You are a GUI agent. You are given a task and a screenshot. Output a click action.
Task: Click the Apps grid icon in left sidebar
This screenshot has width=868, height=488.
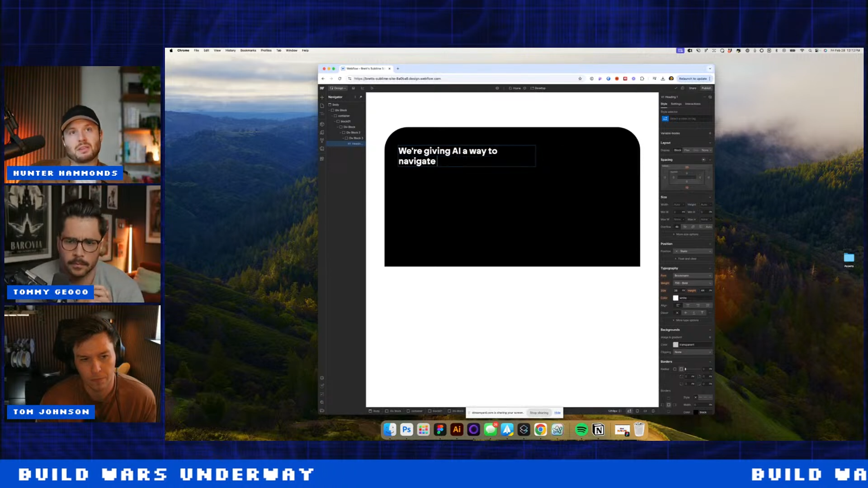pyautogui.click(x=322, y=159)
